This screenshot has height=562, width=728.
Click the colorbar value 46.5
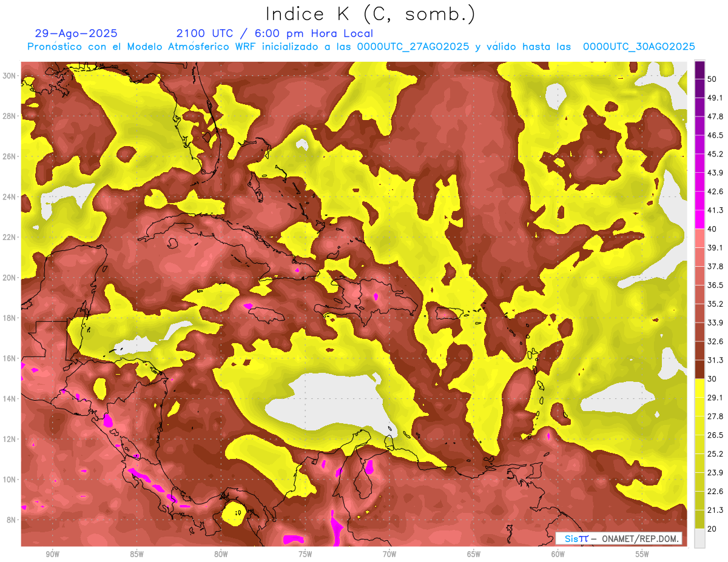(715, 135)
